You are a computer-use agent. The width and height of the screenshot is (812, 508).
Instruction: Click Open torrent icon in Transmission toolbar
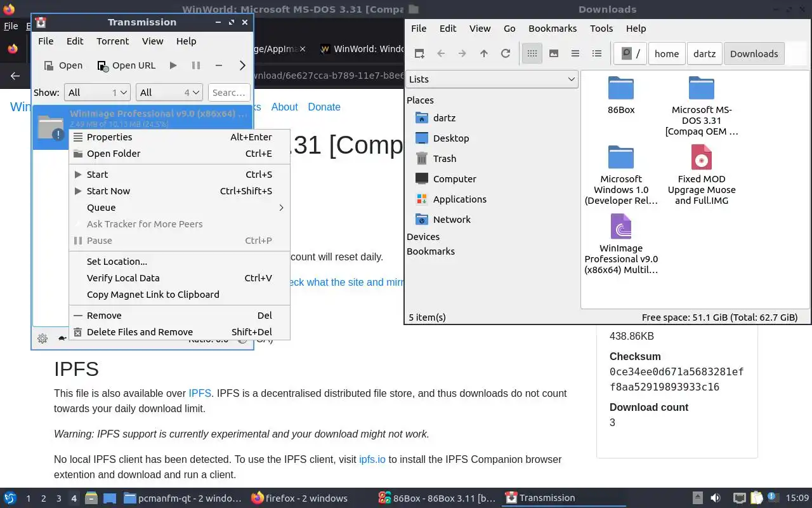(63, 65)
